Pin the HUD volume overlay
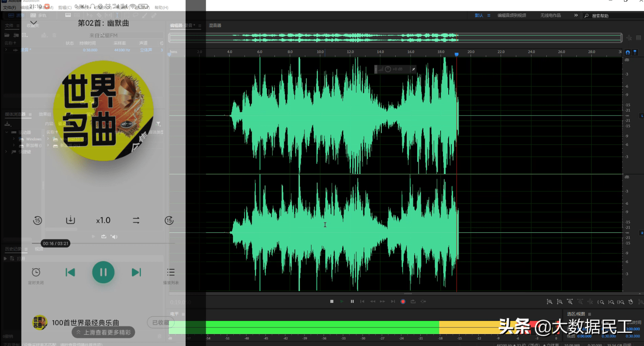Viewport: 644px width, 346px height. (x=413, y=69)
